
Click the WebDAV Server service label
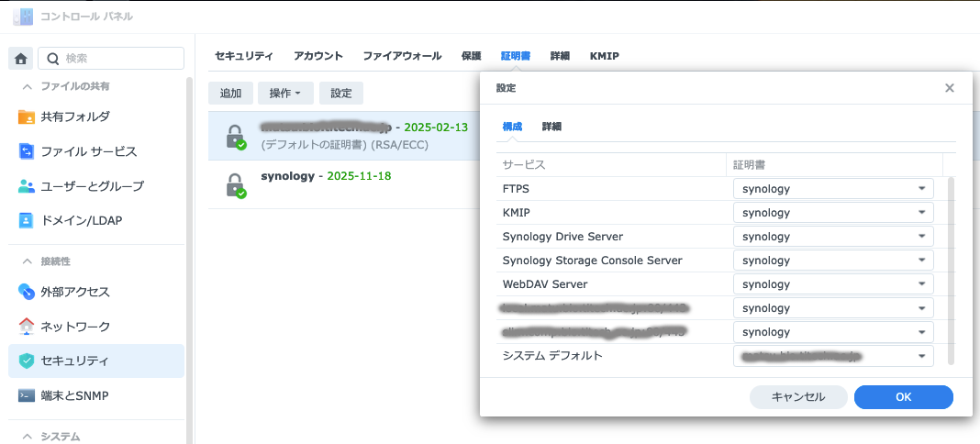click(545, 284)
